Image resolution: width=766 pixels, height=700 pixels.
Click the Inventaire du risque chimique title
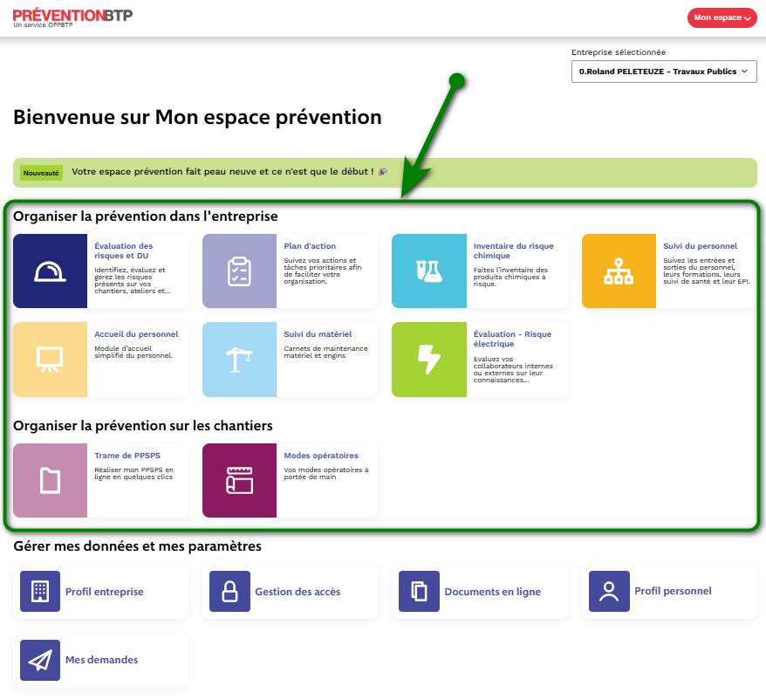513,250
